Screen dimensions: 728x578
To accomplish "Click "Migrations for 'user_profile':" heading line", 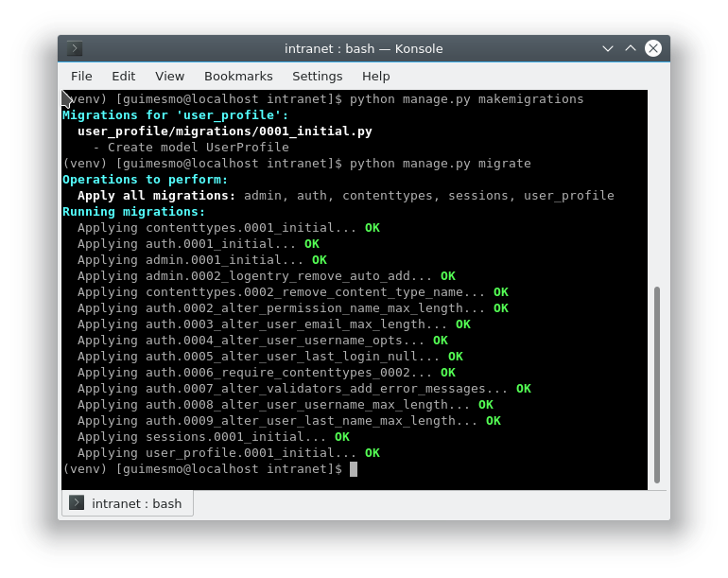I will (175, 115).
